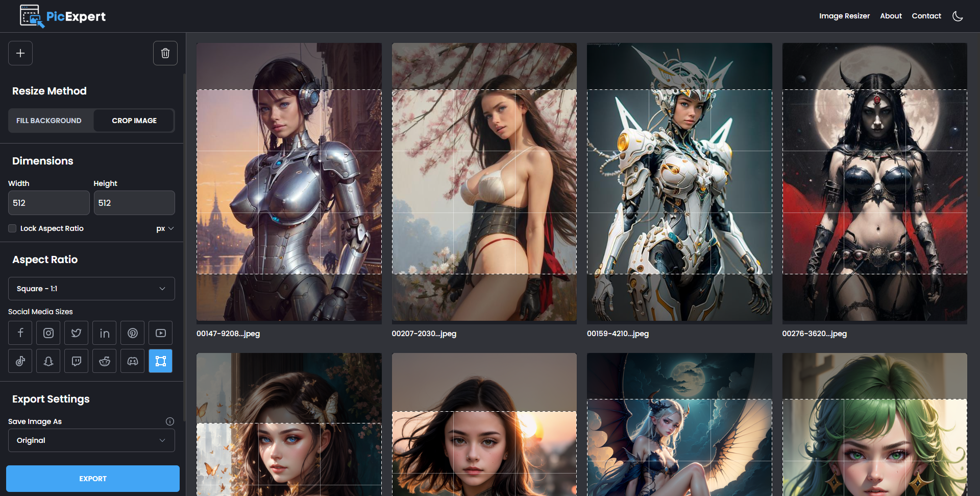Click the filename 00207-2030...jpeg
Viewport: 980px width, 496px height.
pos(424,334)
